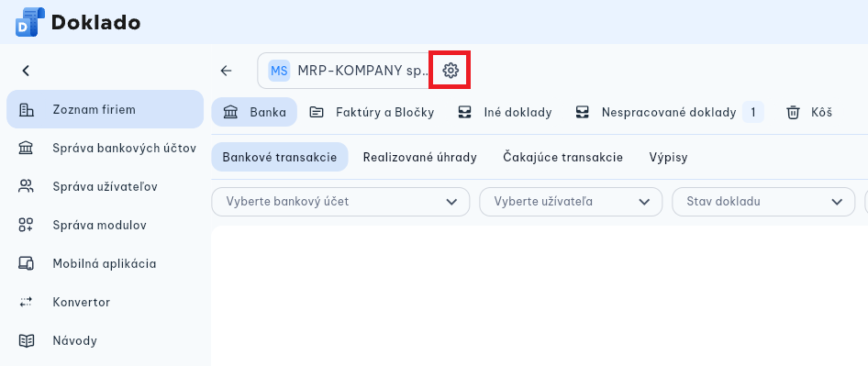This screenshot has height=366, width=868.
Task: Click the bank icon in Banka tab
Action: pyautogui.click(x=230, y=113)
